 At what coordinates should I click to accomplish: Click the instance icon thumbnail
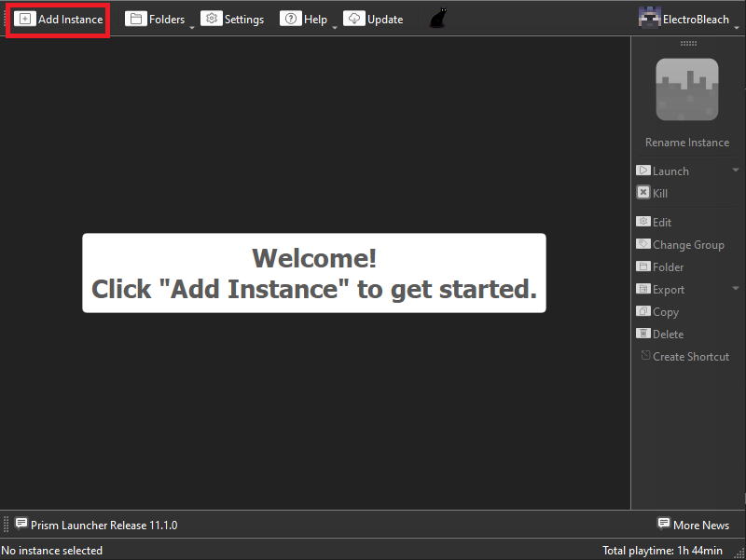pyautogui.click(x=687, y=89)
